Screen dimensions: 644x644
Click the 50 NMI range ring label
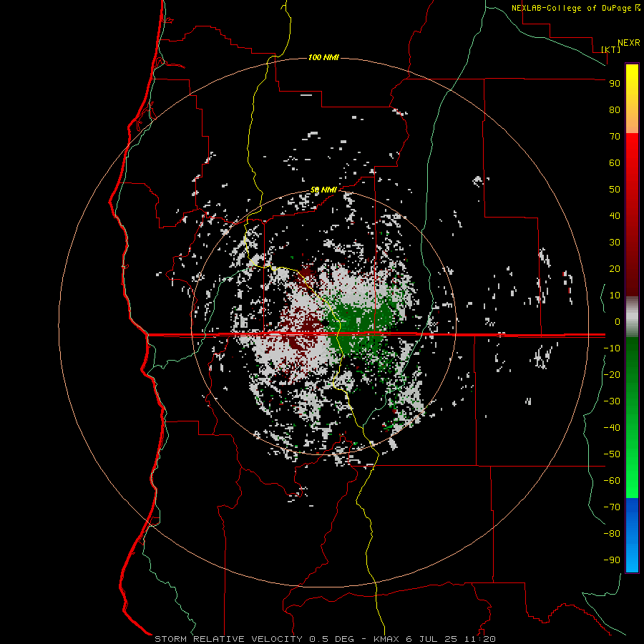(323, 190)
